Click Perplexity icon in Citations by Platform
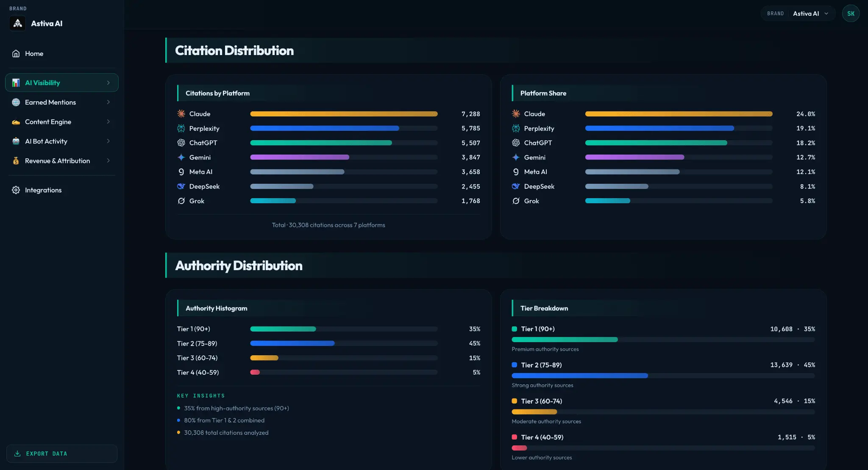 181,128
